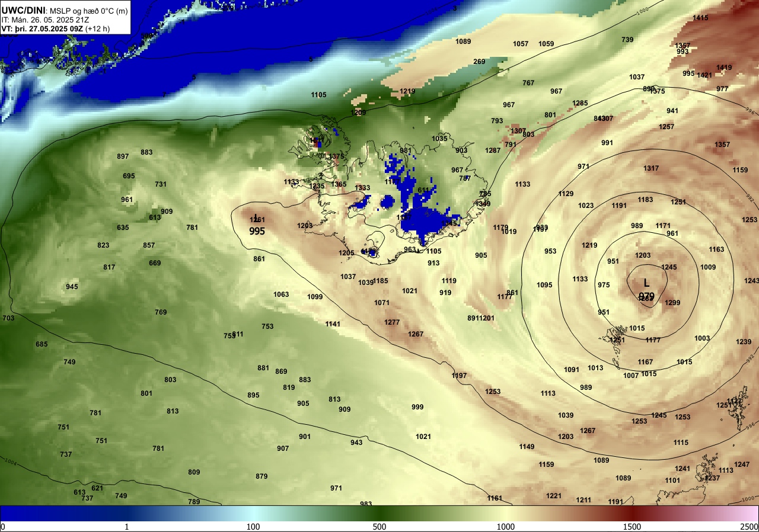Click the 685 height value
The image size is (759, 532).
pos(42,344)
